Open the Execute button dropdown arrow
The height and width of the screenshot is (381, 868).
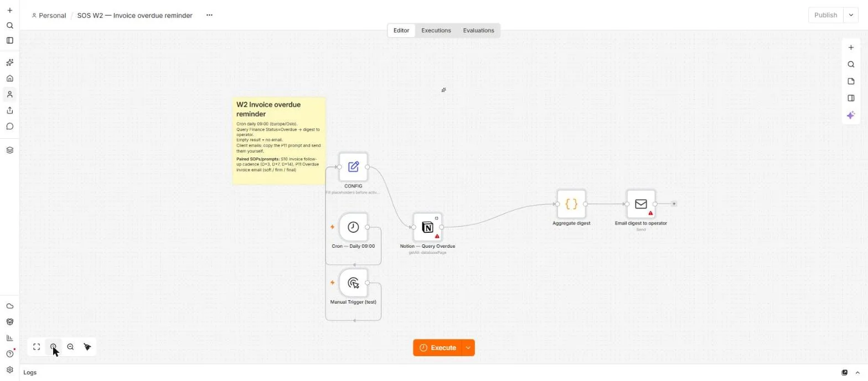[x=468, y=348]
